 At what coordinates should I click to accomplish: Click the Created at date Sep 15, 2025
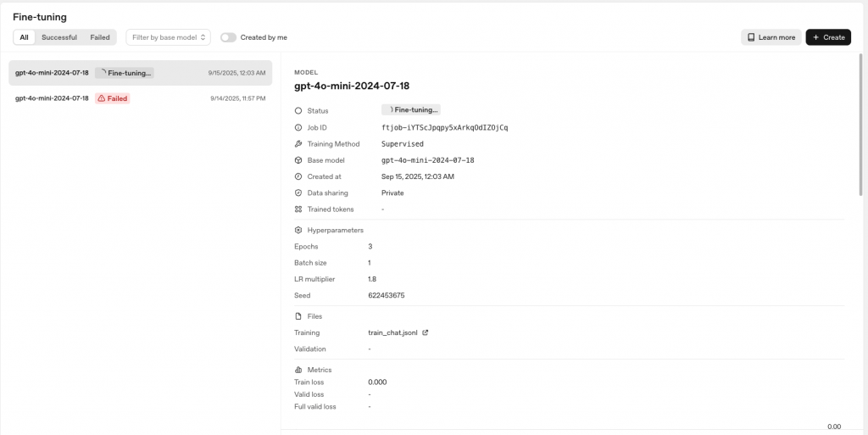pos(418,176)
